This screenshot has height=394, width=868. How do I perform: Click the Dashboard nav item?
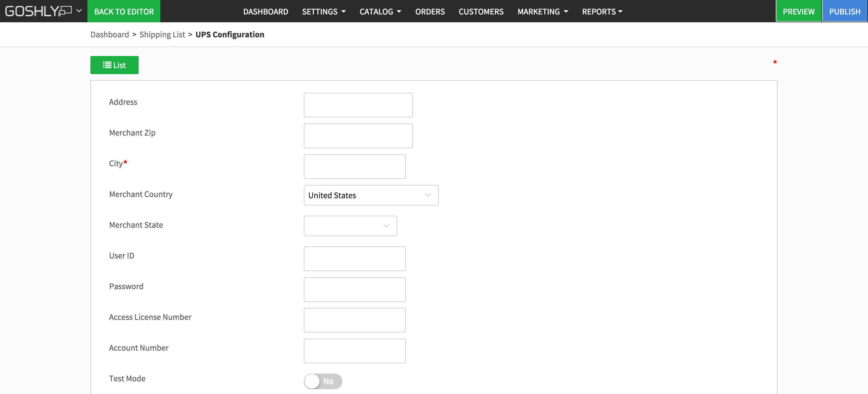266,11
